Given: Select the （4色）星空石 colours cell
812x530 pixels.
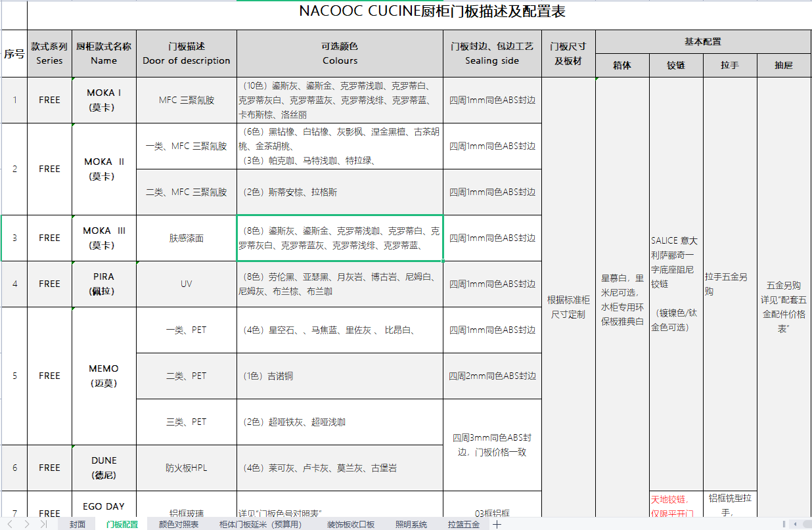Looking at the screenshot, I should point(340,330).
